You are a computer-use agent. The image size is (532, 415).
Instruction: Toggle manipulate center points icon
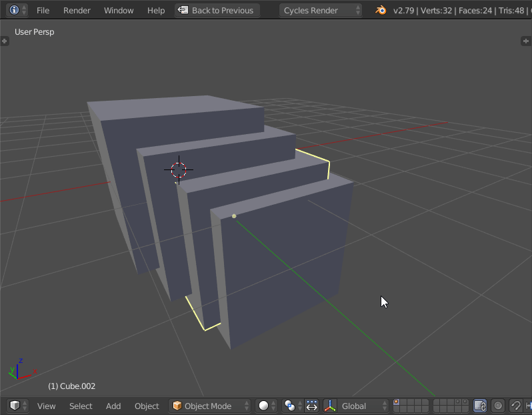point(311,406)
